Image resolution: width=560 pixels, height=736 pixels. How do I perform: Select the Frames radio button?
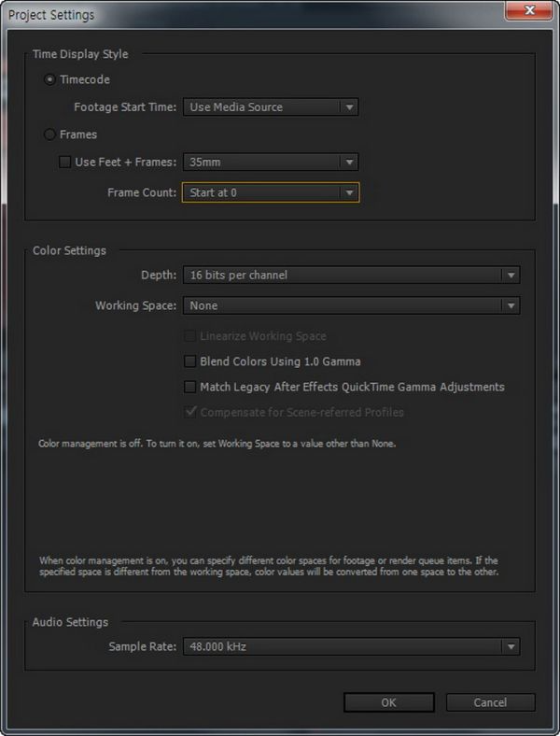tap(49, 134)
